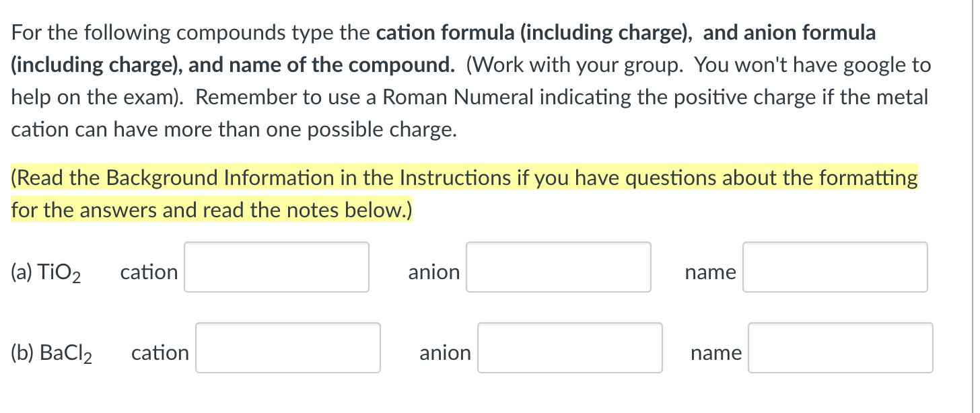The image size is (980, 413).
Task: Click the name label beside BaCl2
Action: [715, 352]
